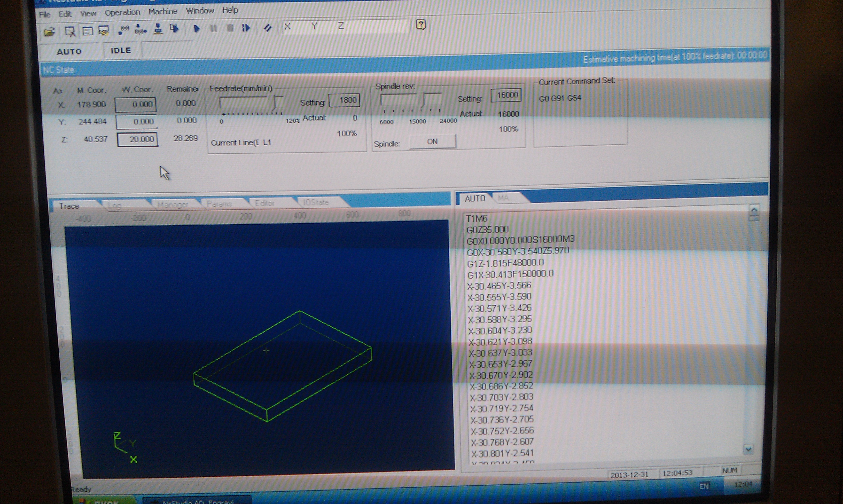Toggle the AUTO mode button
Viewport: 843px width, 504px height.
tap(69, 52)
